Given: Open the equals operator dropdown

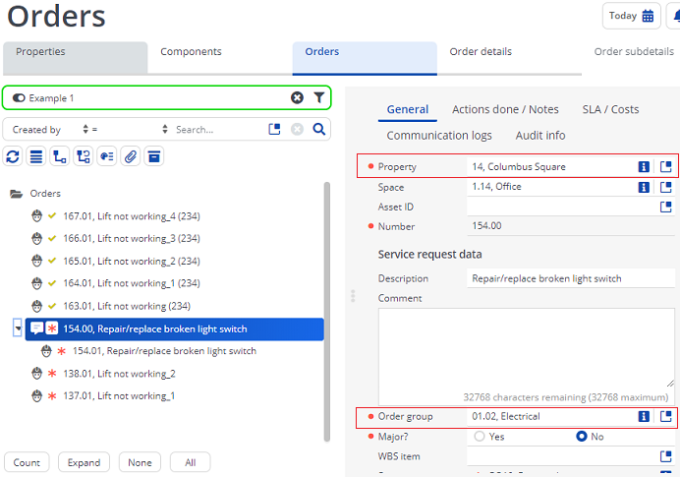Looking at the screenshot, I should pyautogui.click(x=130, y=129).
